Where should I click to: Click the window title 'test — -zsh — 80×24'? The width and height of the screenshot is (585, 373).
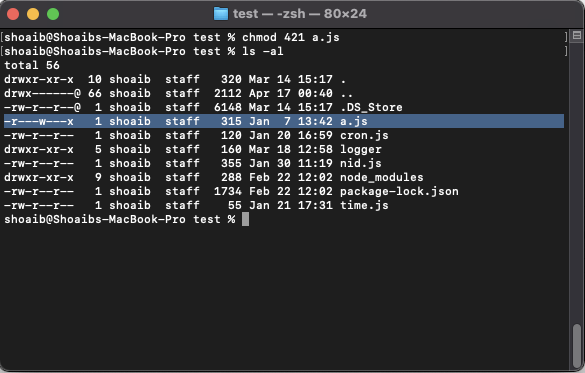(300, 14)
